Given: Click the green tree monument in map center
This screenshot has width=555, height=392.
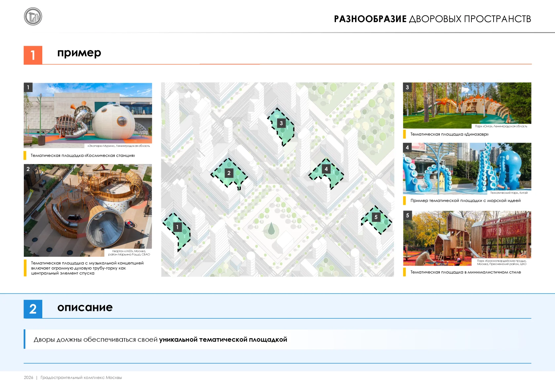Looking at the screenshot, I should point(271,229).
